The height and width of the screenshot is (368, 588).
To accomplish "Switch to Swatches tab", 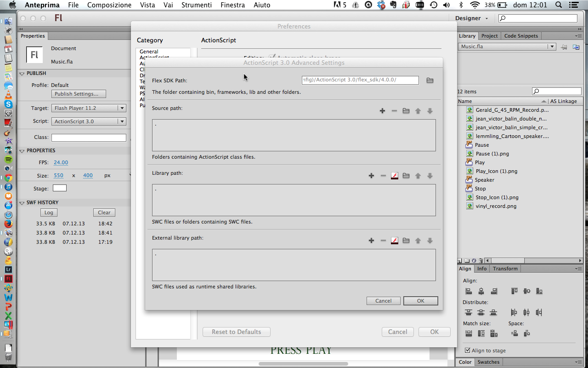I will pos(488,362).
